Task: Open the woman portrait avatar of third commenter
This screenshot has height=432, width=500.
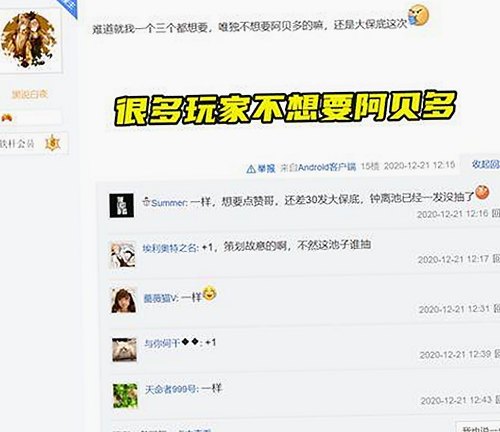Action: pos(124,301)
